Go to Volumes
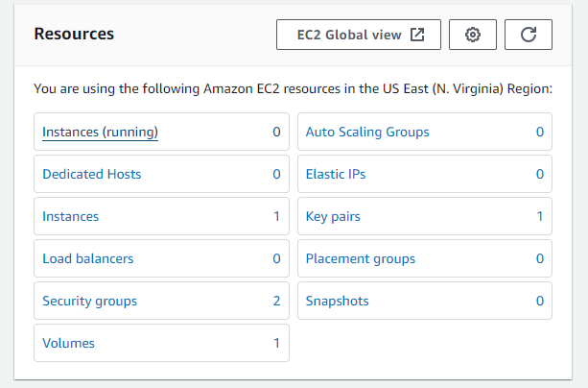 [x=68, y=343]
